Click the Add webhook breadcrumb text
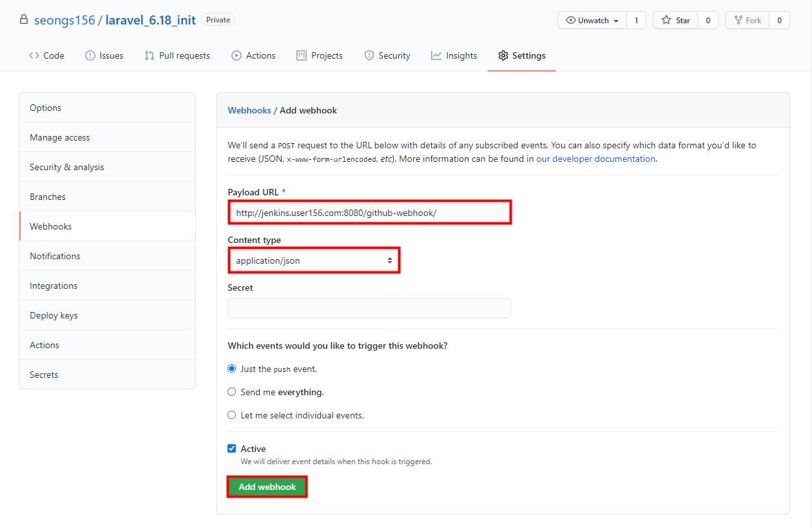Viewport: 812px width, 528px height. [309, 110]
